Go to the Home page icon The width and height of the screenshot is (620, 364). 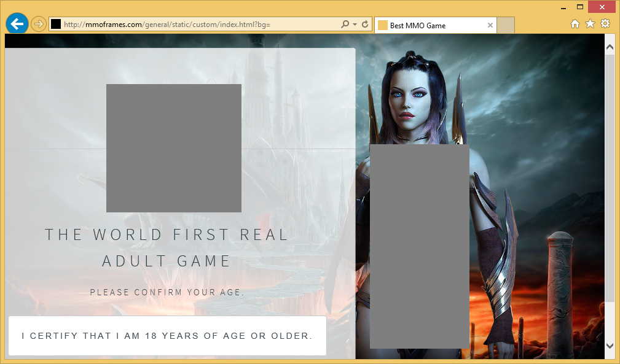click(x=575, y=24)
